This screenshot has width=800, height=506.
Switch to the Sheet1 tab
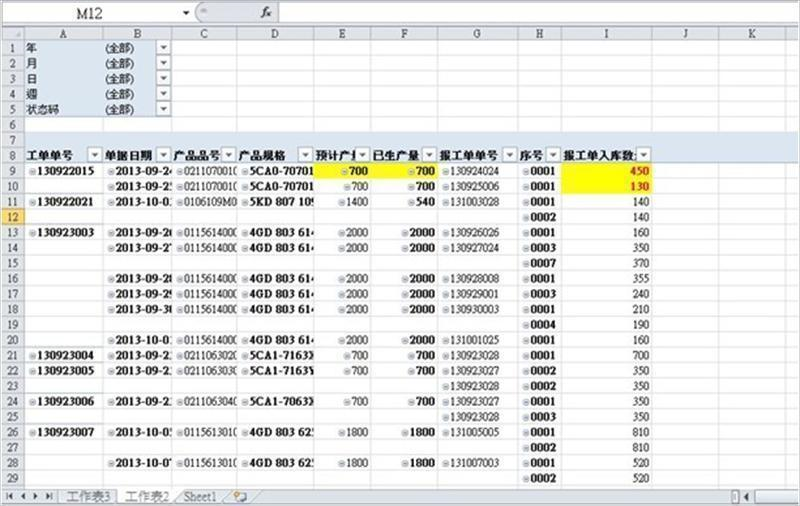point(199,496)
